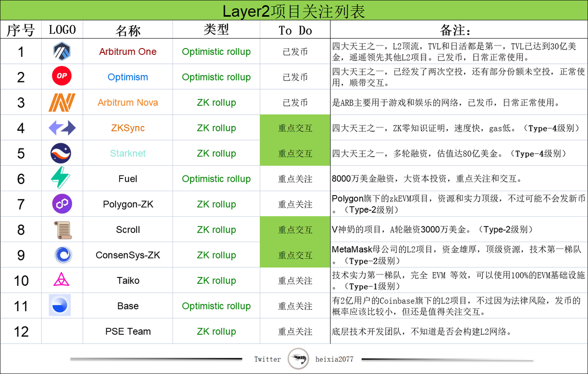This screenshot has height=374, width=588.
Task: Click the Arbitrum One logo
Action: click(x=62, y=51)
